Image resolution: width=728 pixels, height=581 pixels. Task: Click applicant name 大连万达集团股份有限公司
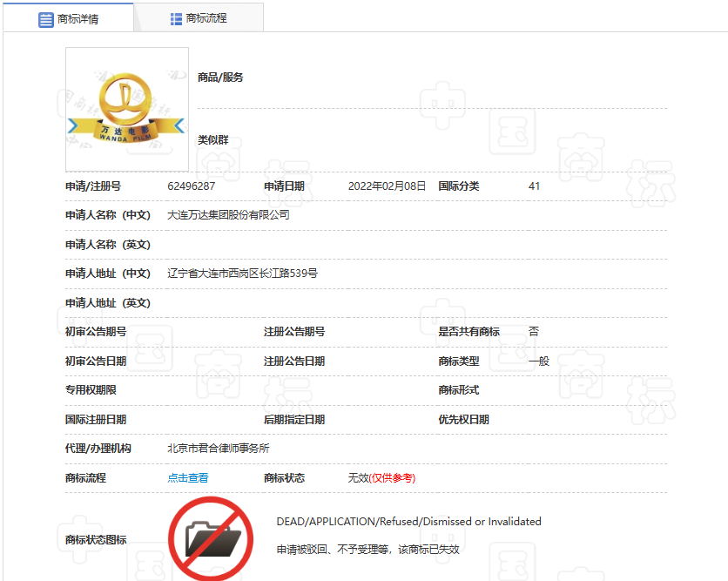pyautogui.click(x=228, y=215)
